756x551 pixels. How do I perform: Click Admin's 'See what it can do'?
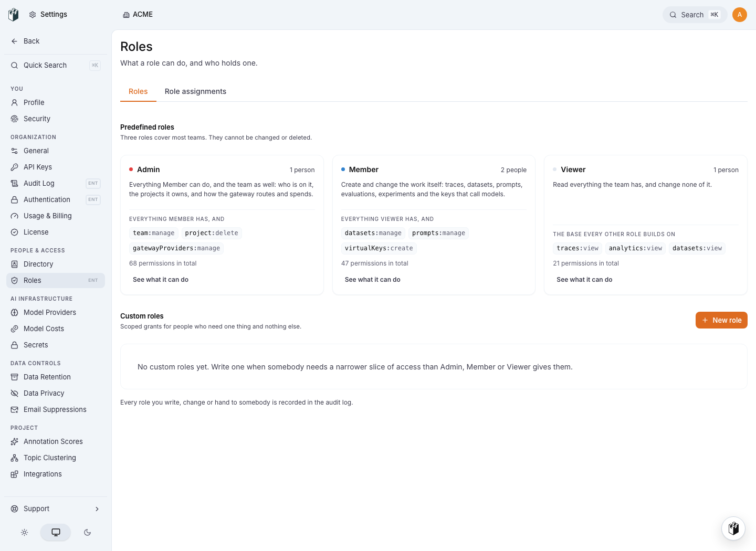pos(161,280)
